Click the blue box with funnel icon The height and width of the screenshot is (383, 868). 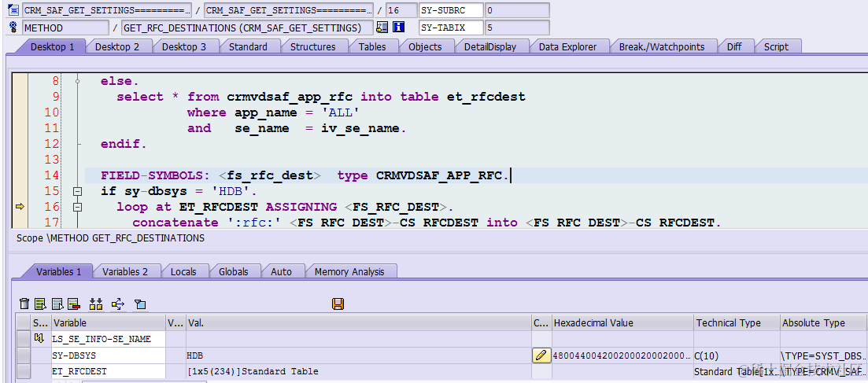click(x=140, y=304)
